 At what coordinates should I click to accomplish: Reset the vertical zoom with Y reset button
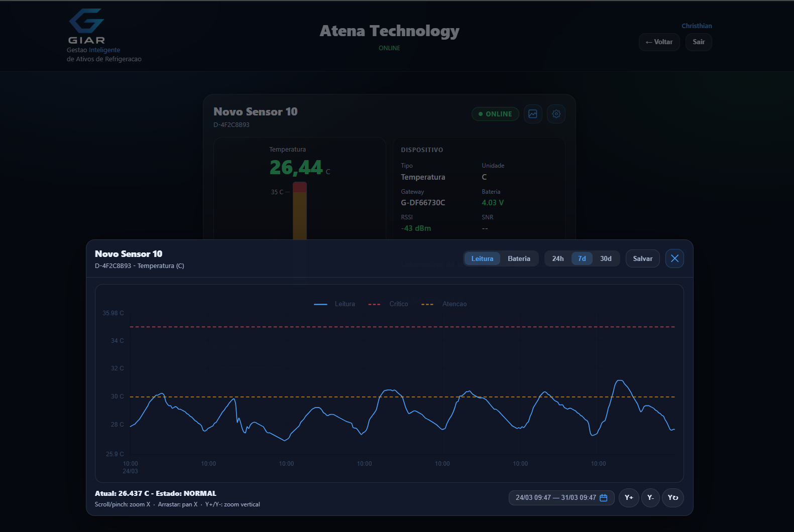point(672,498)
